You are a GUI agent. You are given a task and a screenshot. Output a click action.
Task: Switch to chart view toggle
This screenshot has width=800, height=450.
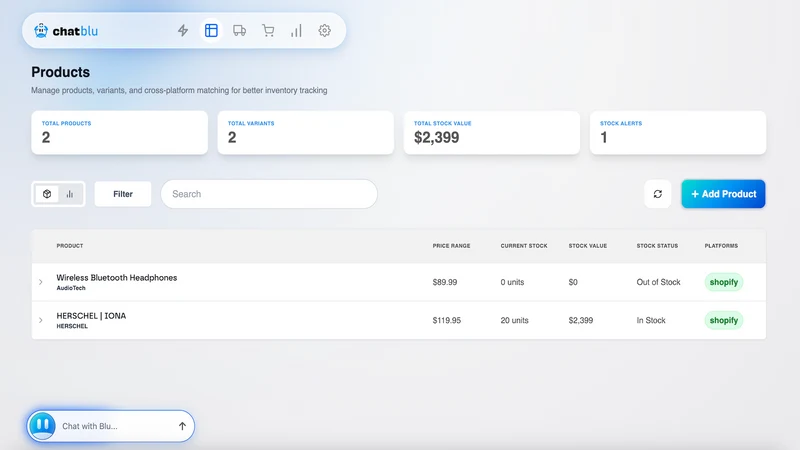[70, 194]
